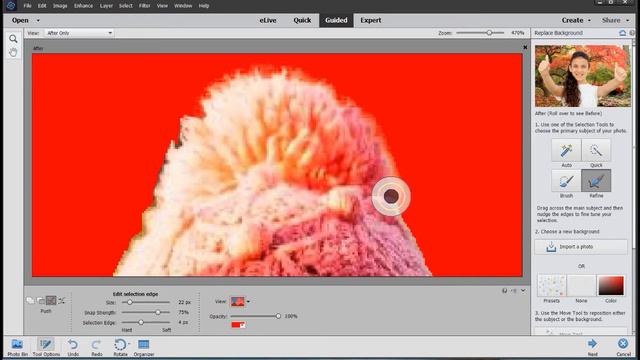Viewport: 640px width, 360px height.
Task: Click the Open button
Action: (x=20, y=20)
